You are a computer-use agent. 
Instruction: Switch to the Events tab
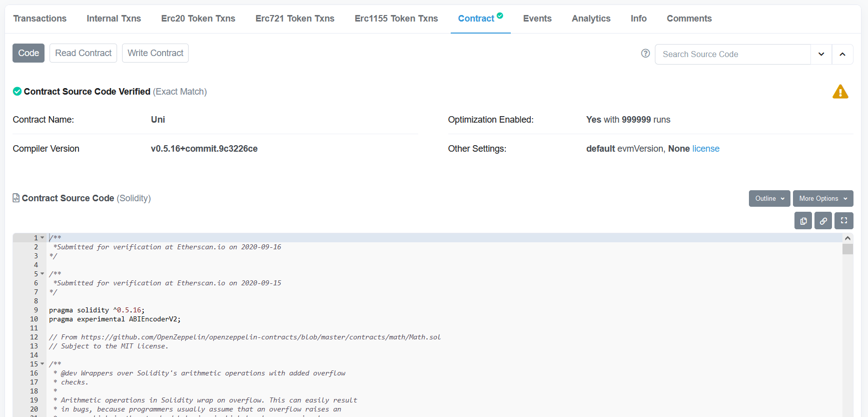point(537,19)
